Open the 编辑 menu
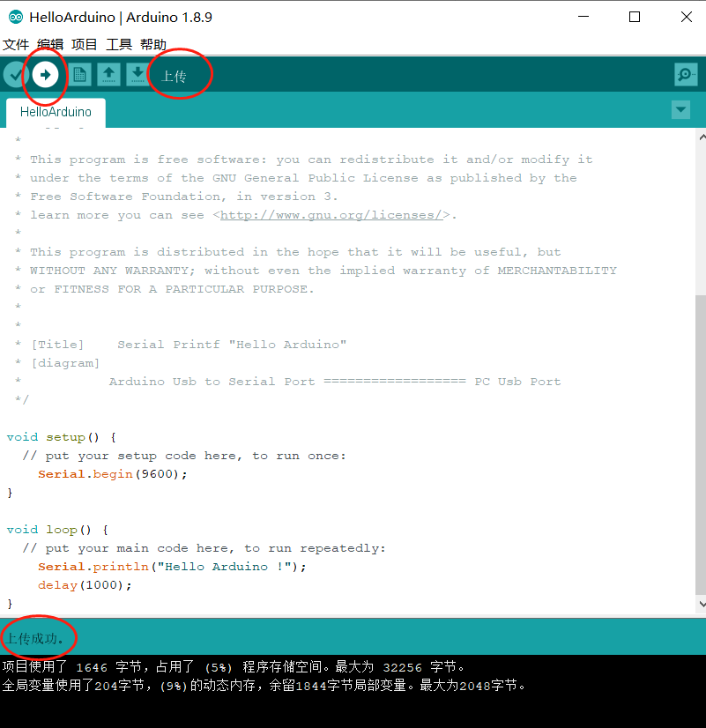 point(50,45)
